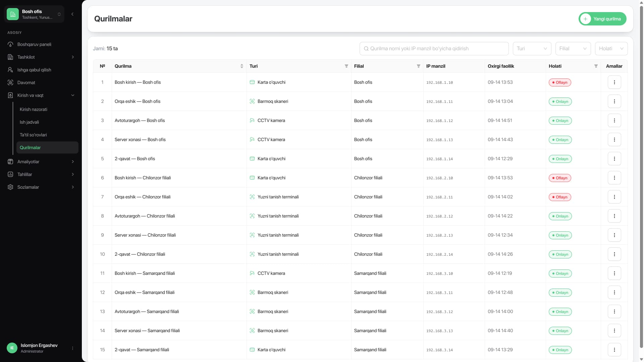Click the Davomat face-scan icon

(x=10, y=82)
